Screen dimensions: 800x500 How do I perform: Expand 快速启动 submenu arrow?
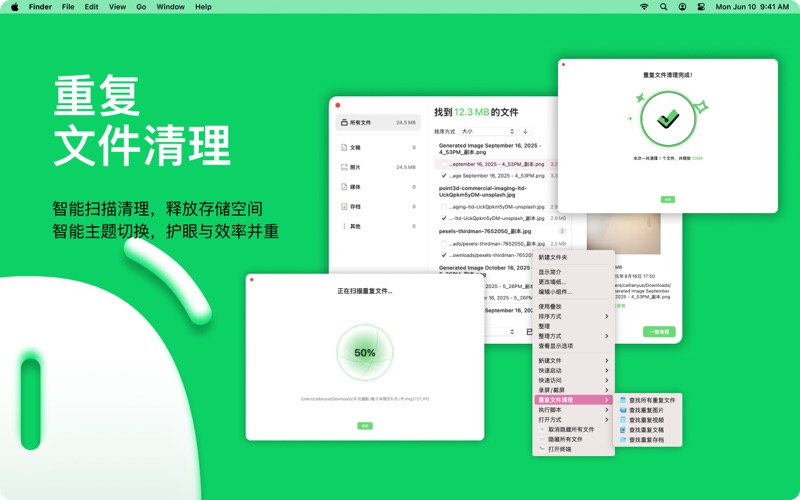[607, 370]
